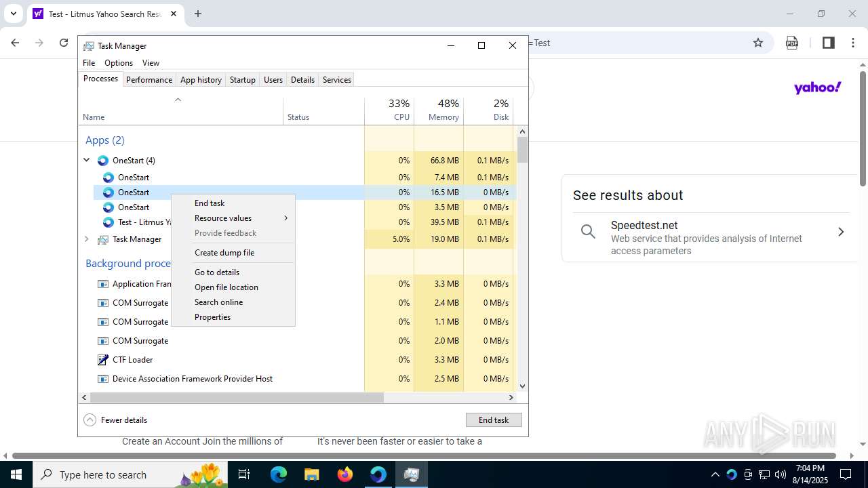Viewport: 868px width, 488px height.
Task: Switch to the Startup tab
Action: click(x=242, y=80)
